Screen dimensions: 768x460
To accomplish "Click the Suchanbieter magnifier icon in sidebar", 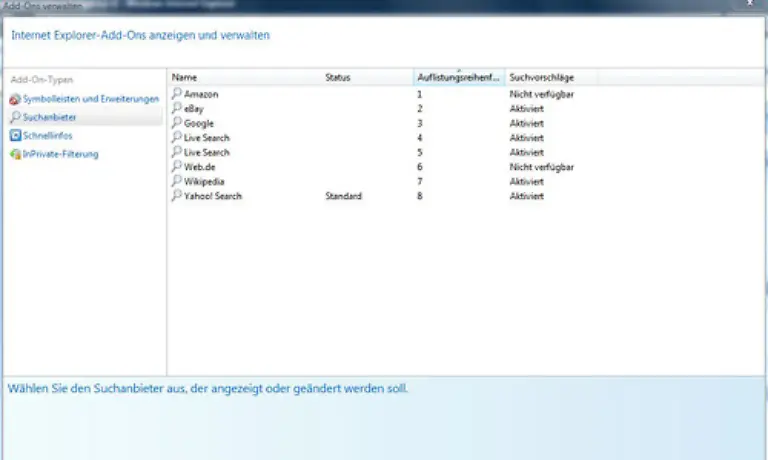I will tap(15, 117).
